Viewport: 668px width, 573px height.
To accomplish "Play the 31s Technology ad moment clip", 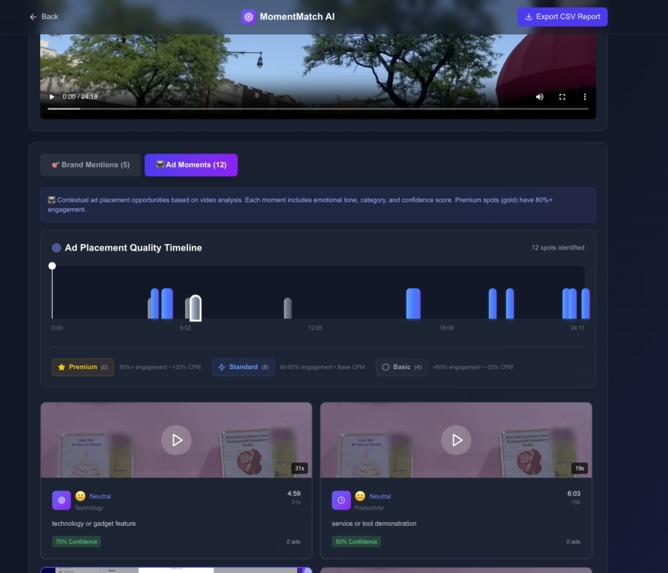I will 176,440.
